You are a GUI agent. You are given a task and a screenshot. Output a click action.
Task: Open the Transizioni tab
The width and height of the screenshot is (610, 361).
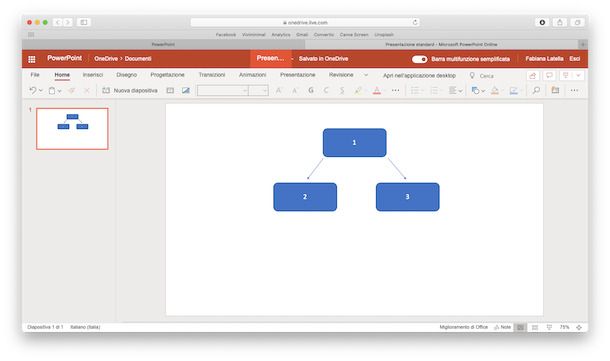point(212,75)
